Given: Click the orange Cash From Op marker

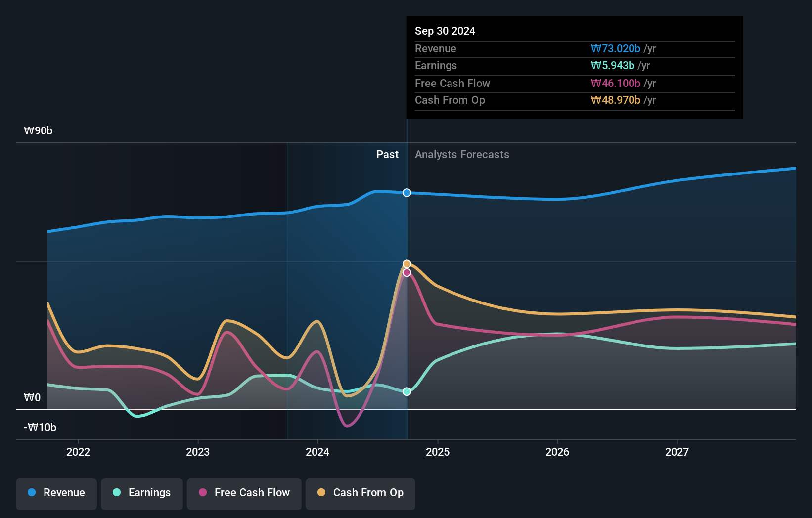Looking at the screenshot, I should [x=406, y=263].
